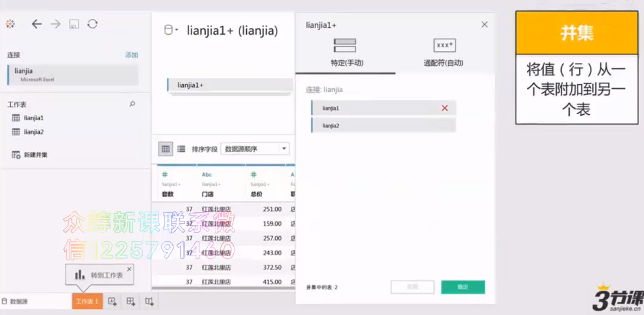Go back with the left arrow

[x=36, y=24]
